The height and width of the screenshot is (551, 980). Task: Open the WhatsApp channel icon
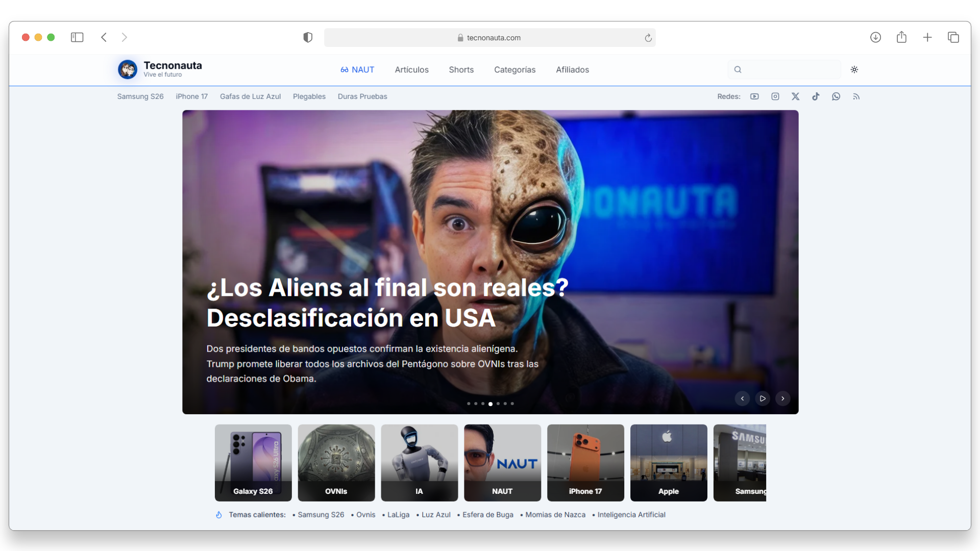pos(836,96)
